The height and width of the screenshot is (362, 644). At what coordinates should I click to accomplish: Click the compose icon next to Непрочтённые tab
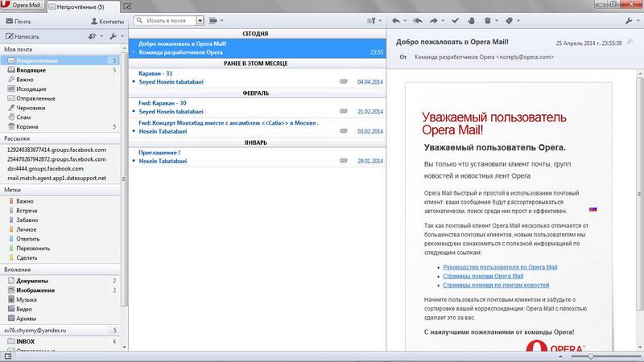pyautogui.click(x=128, y=6)
